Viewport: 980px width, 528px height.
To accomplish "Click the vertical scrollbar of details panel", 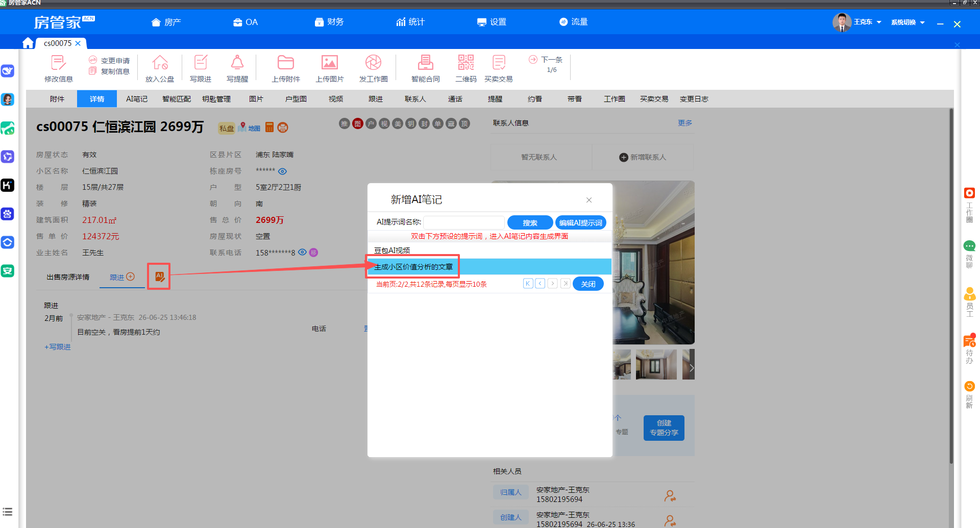I will pyautogui.click(x=951, y=286).
